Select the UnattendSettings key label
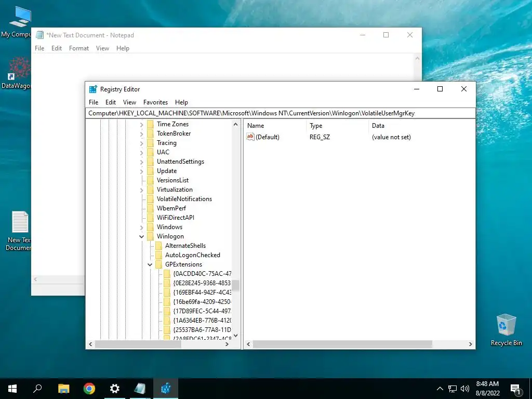This screenshot has width=532, height=399. [x=180, y=162]
